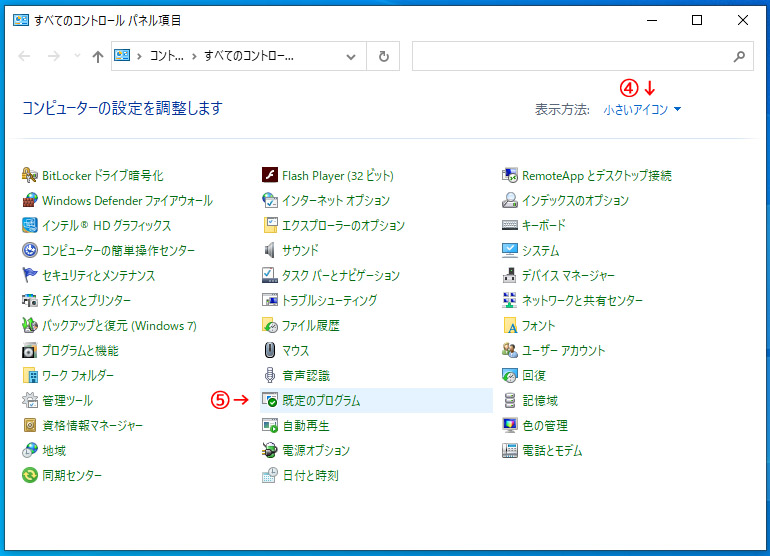
Task: Open the 管理ツール gear icon
Action: [30, 400]
